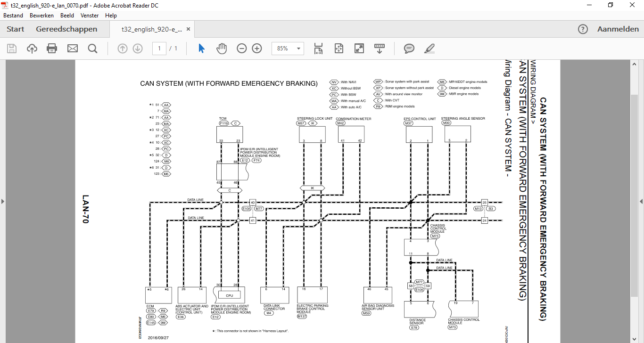This screenshot has height=343, width=644.
Task: Open the Bestand menu
Action: pos(13,16)
